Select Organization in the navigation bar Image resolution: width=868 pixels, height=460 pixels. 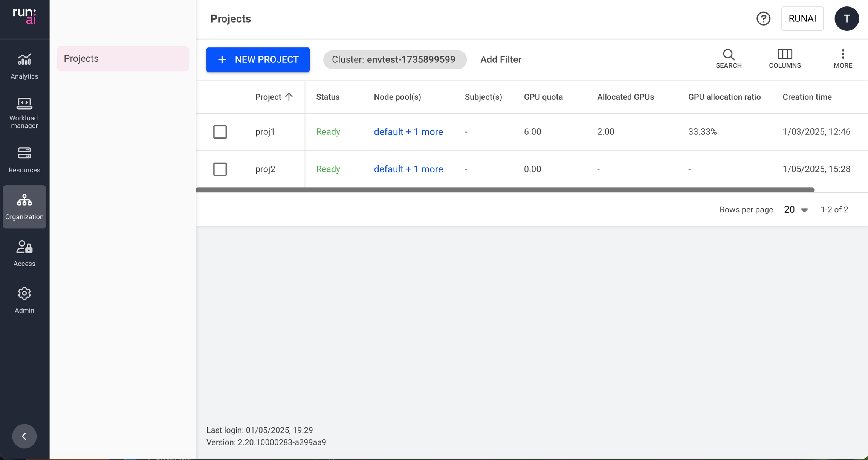24,206
